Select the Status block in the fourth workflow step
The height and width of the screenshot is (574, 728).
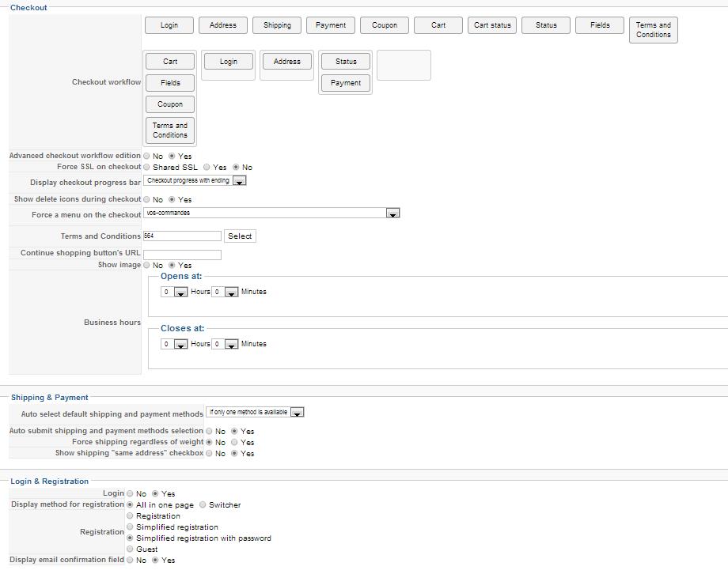[x=346, y=61]
